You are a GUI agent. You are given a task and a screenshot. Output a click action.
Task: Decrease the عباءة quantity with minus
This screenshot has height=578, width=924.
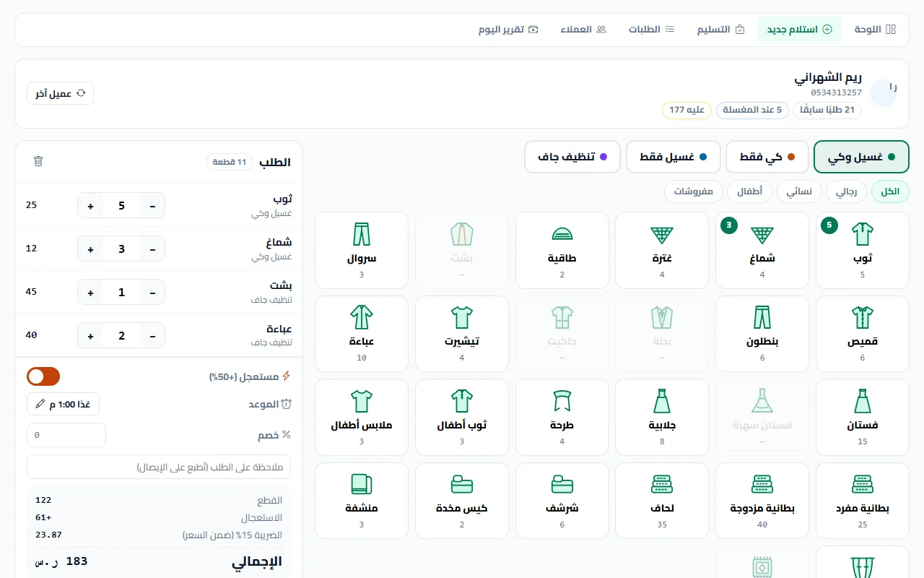(152, 336)
